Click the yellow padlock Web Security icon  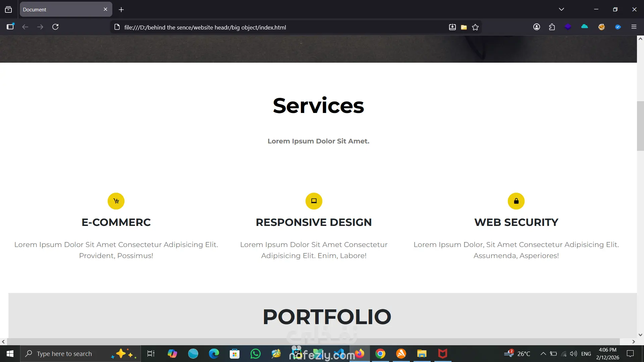coord(516,201)
